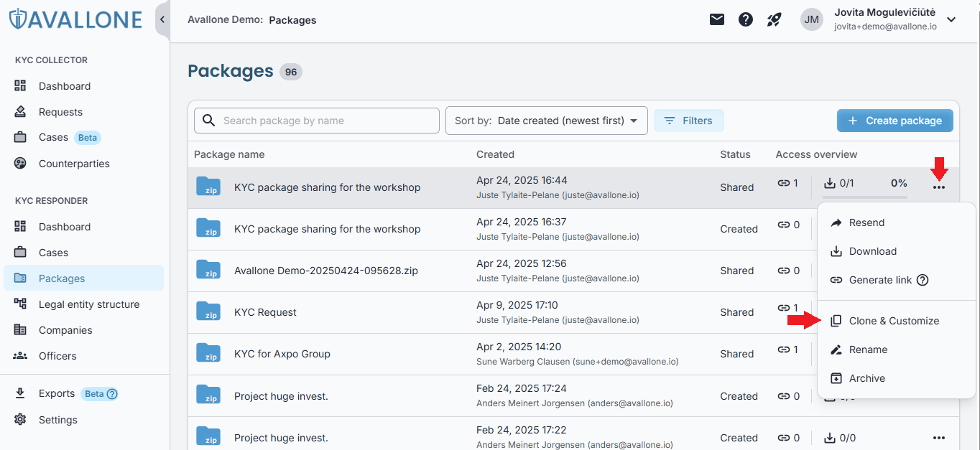Image resolution: width=980 pixels, height=450 pixels.
Task: Expand the user account chevron menu
Action: 951,19
